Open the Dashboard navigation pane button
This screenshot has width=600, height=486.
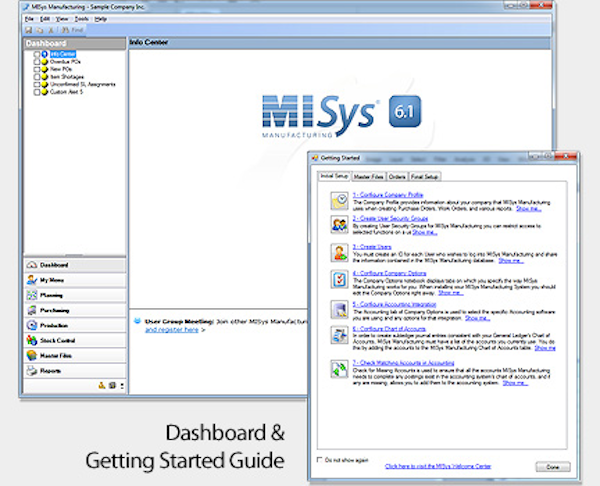pos(75,265)
